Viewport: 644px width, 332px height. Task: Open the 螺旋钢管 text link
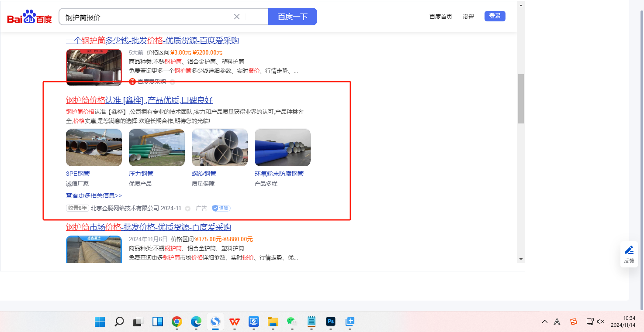(x=204, y=174)
